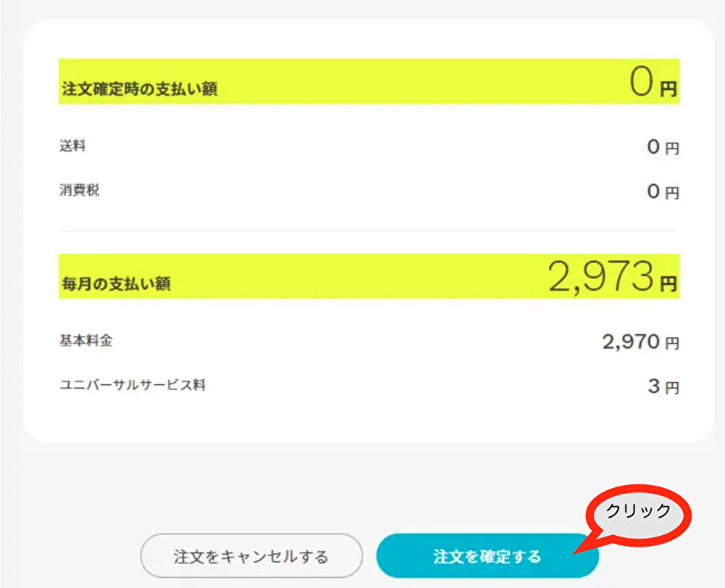Click the クリック speech bubble callout
Image resolution: width=725 pixels, height=588 pixels.
point(638,511)
